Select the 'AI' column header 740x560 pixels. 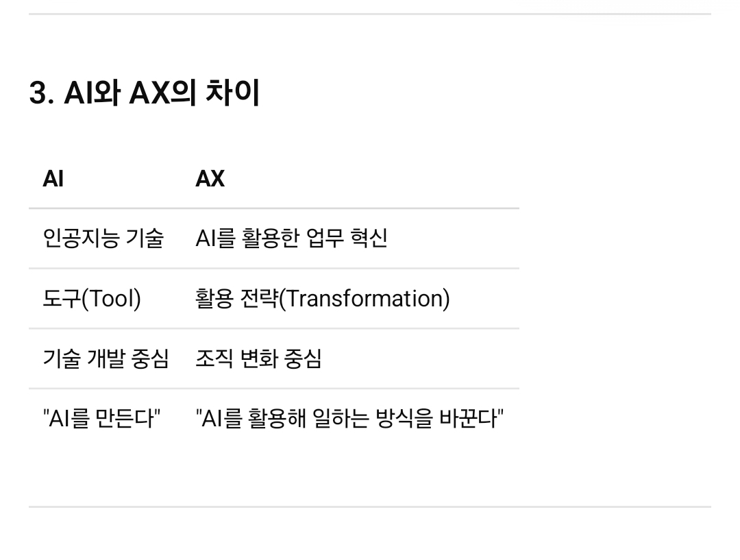point(53,179)
